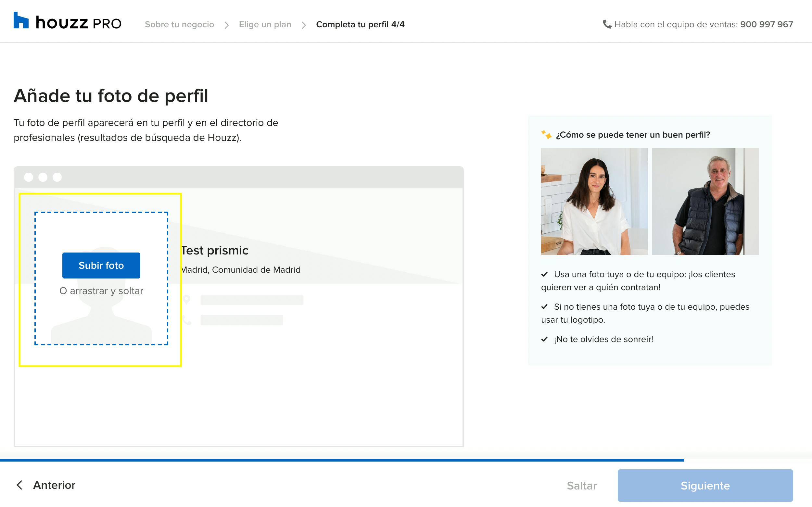Click the example photo of woman in white shirt
This screenshot has width=812, height=507.
594,201
